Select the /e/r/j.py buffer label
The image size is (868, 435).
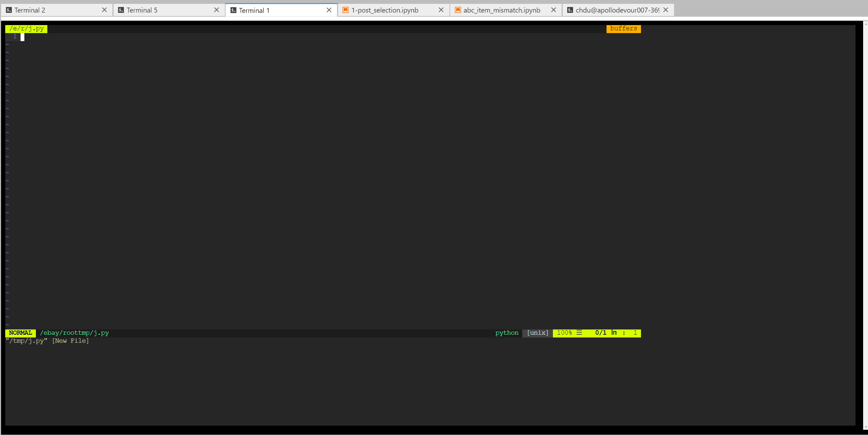pos(26,29)
